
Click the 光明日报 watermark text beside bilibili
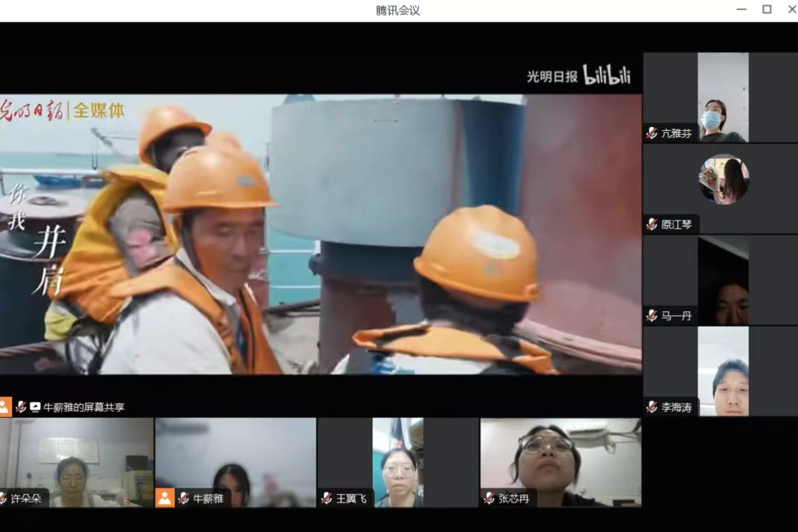click(552, 77)
